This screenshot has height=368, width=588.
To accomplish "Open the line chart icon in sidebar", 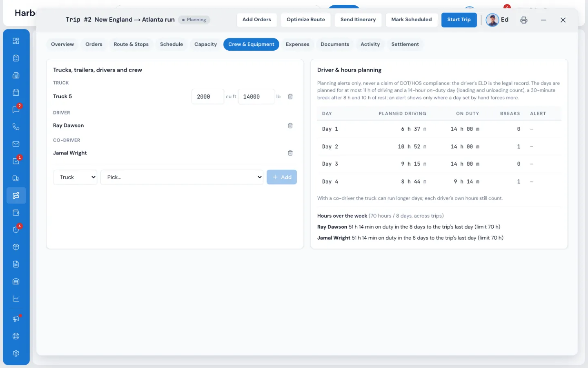I will coord(16,298).
